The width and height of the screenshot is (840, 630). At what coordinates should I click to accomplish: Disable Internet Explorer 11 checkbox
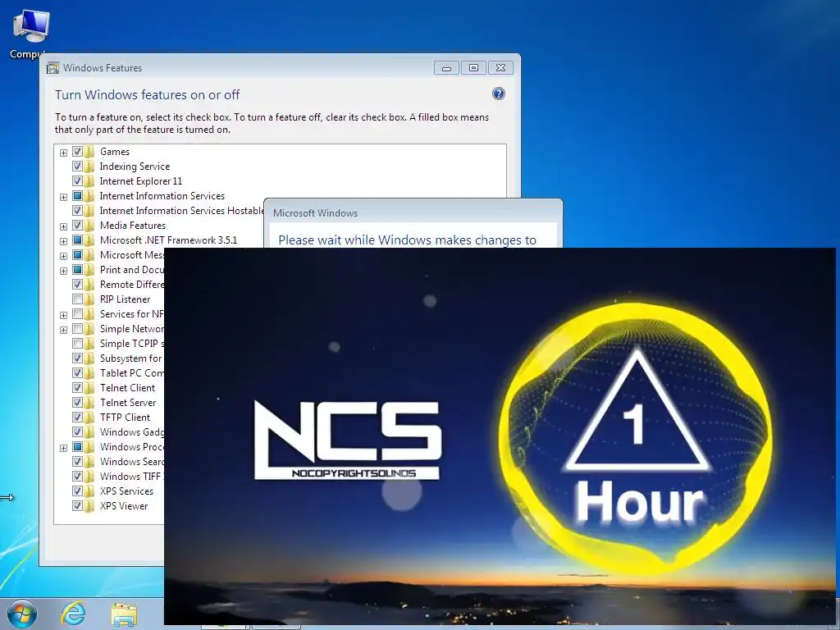(77, 181)
